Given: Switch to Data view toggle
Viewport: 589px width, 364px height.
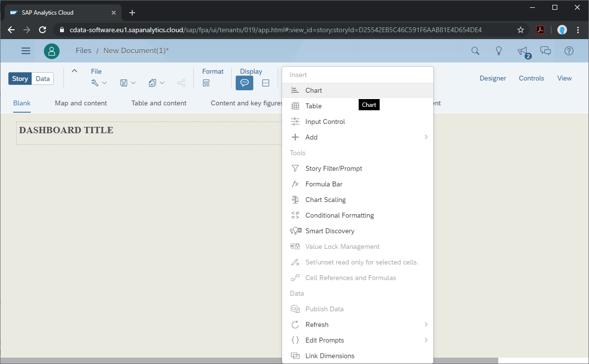Looking at the screenshot, I should pos(42,79).
